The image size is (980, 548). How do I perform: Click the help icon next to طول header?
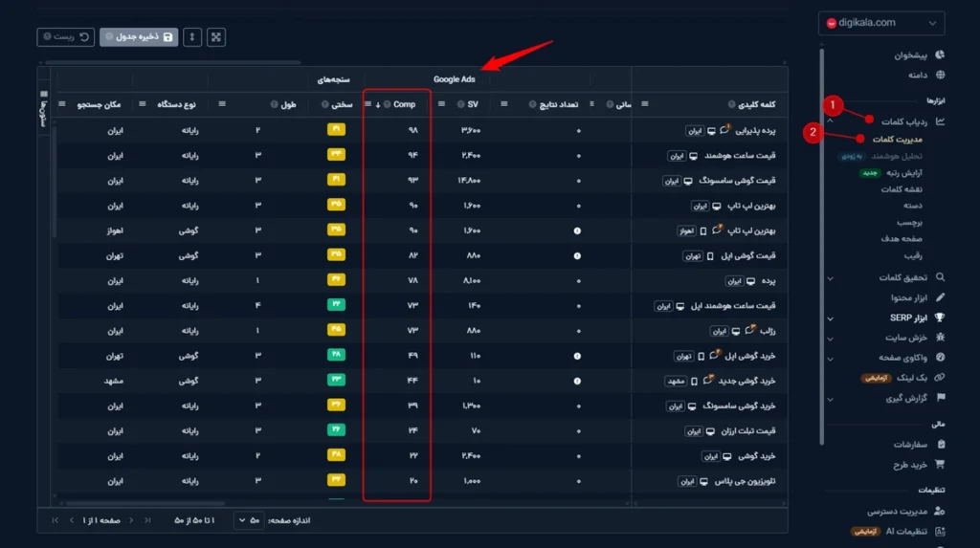click(274, 104)
